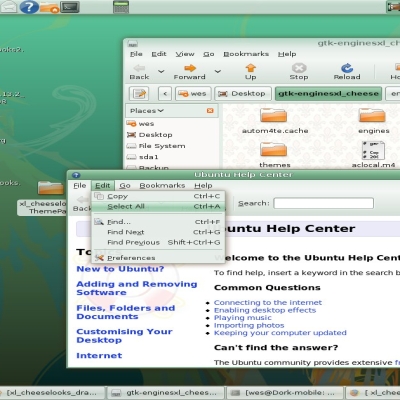The width and height of the screenshot is (400, 400).
Task: Choose Find Previous from Edit menu
Action: coord(158,243)
